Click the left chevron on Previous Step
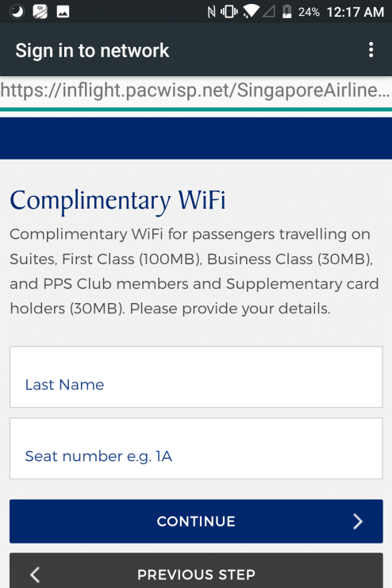The image size is (392, 588). (x=35, y=575)
